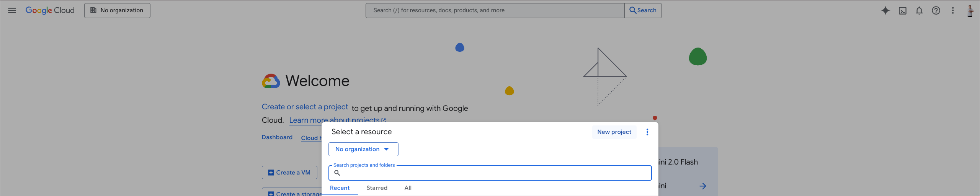Open dialog's three-dot more actions menu
The image size is (980, 196).
pyautogui.click(x=647, y=132)
